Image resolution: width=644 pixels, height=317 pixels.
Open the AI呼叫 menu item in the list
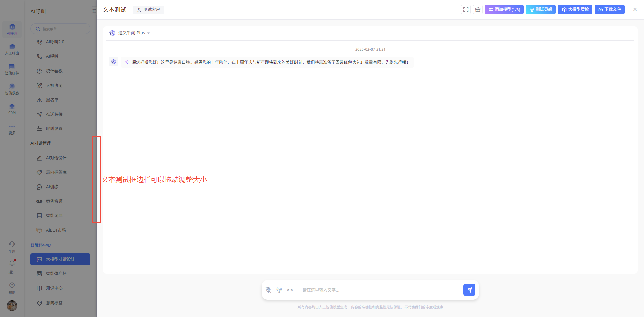point(60,56)
